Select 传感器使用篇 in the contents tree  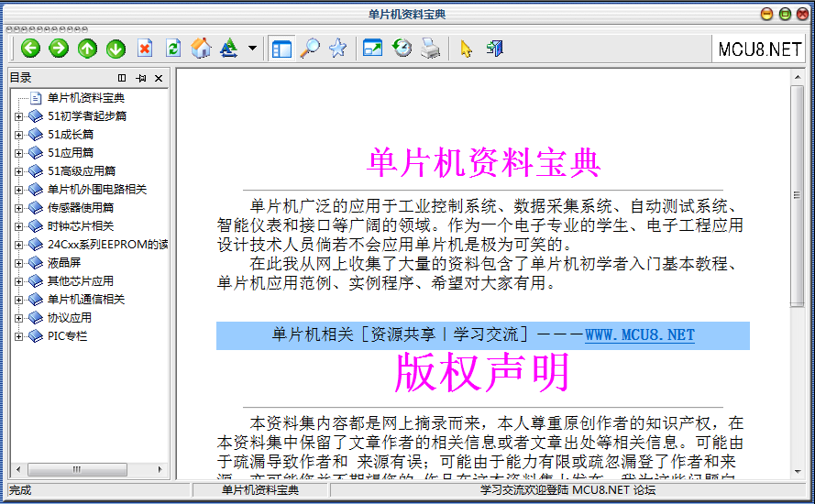(81, 208)
